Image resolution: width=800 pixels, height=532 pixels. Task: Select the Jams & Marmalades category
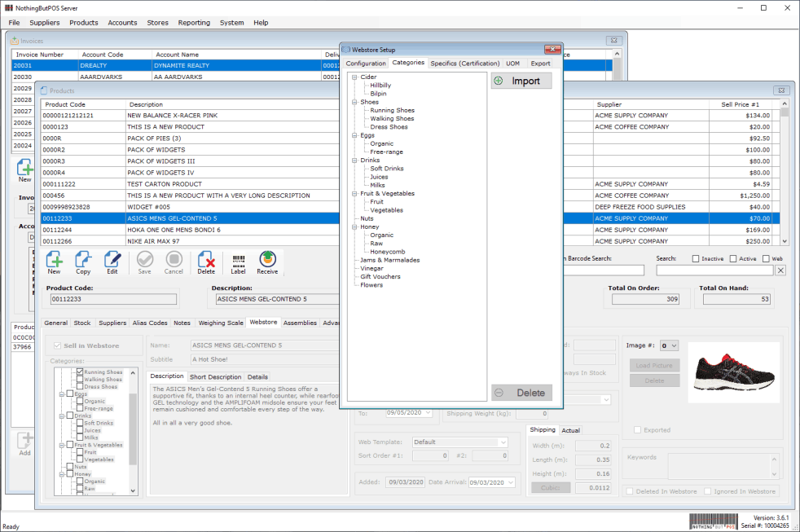tap(389, 260)
